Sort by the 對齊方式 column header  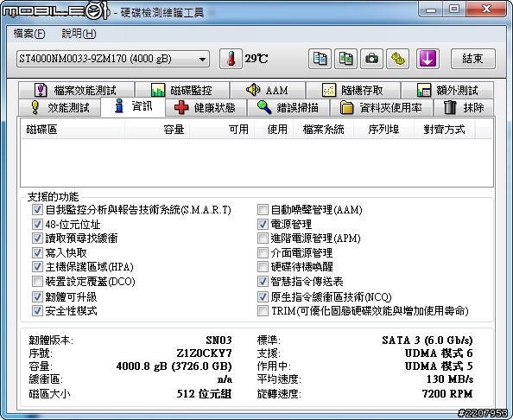[x=444, y=130]
